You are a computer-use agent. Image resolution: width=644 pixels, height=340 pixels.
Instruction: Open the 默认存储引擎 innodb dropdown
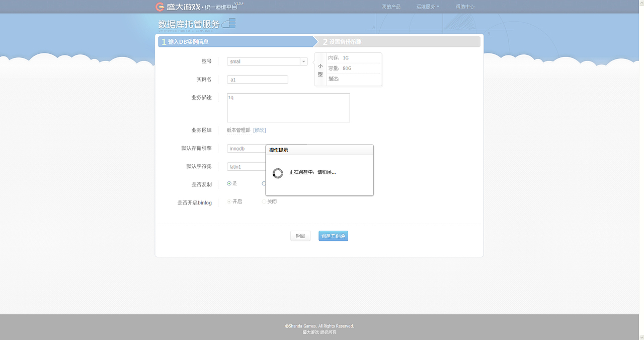[x=247, y=149]
